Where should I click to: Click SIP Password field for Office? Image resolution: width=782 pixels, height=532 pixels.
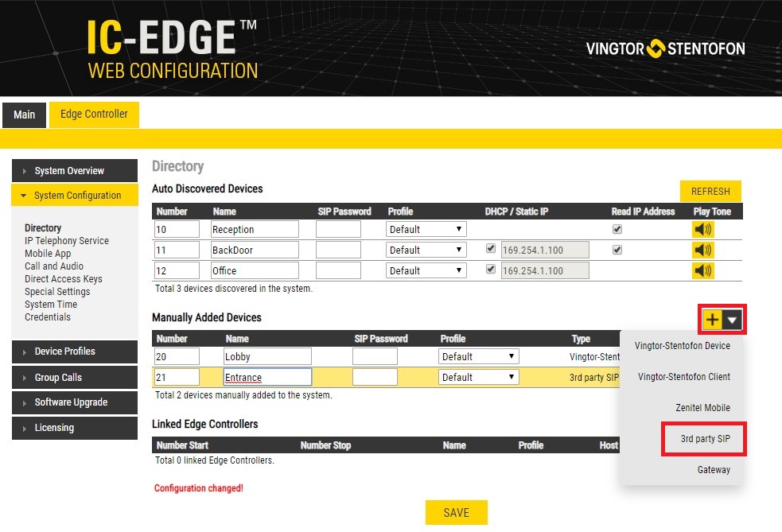tap(338, 270)
